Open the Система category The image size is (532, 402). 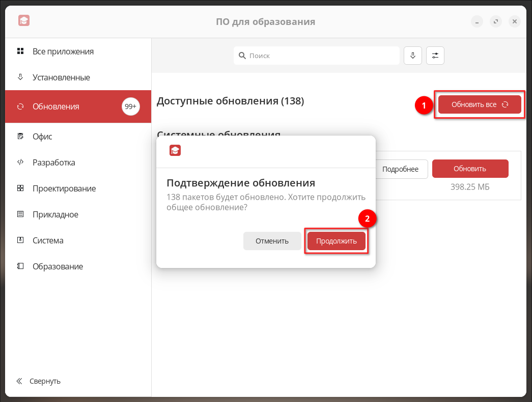48,240
